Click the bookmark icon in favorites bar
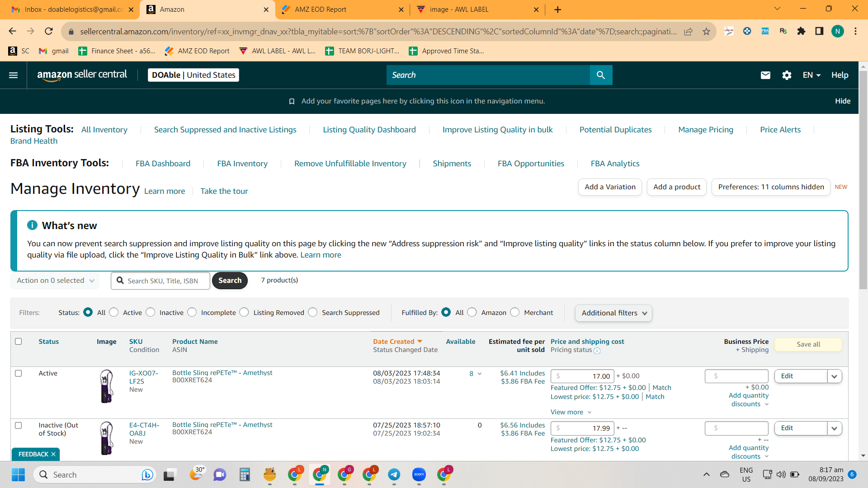 292,101
